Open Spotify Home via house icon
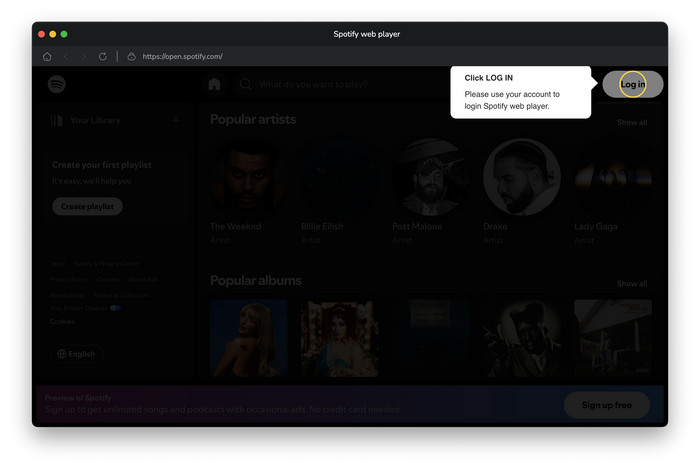Image resolution: width=700 pixels, height=469 pixels. pos(214,84)
